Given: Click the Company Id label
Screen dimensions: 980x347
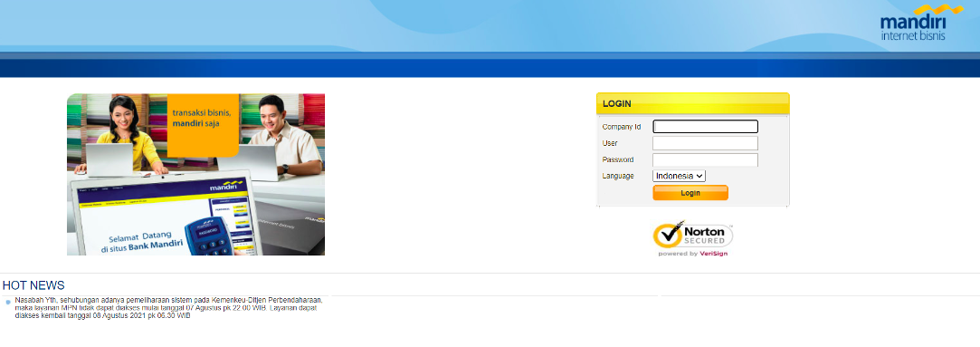Looking at the screenshot, I should 622,127.
